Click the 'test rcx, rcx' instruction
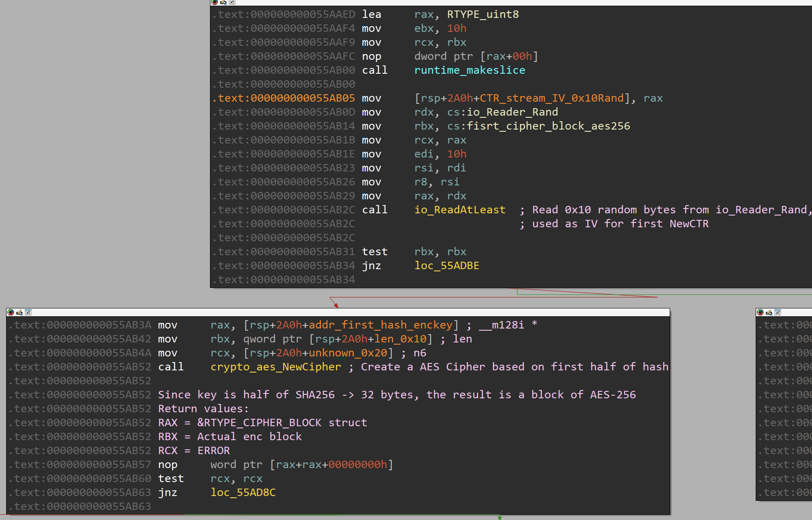Screen dimensions: 812x520 point(210,479)
